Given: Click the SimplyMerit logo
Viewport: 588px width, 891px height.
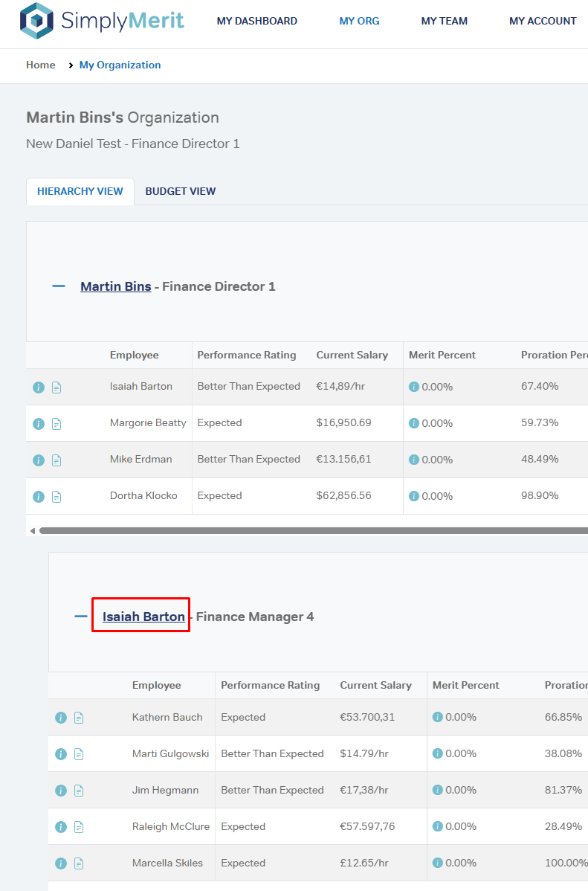Looking at the screenshot, I should [x=102, y=21].
